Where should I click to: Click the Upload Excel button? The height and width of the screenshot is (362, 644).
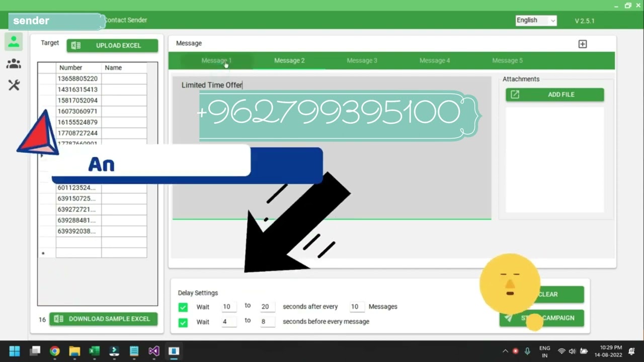[112, 45]
